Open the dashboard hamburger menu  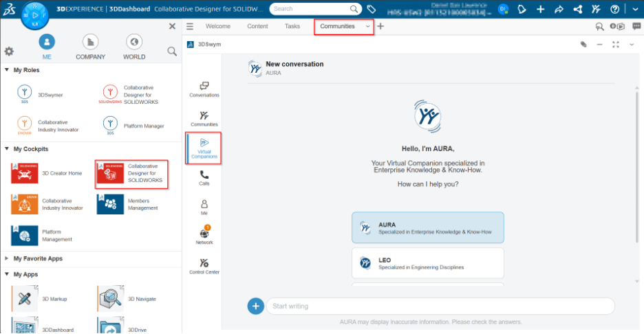(x=190, y=26)
